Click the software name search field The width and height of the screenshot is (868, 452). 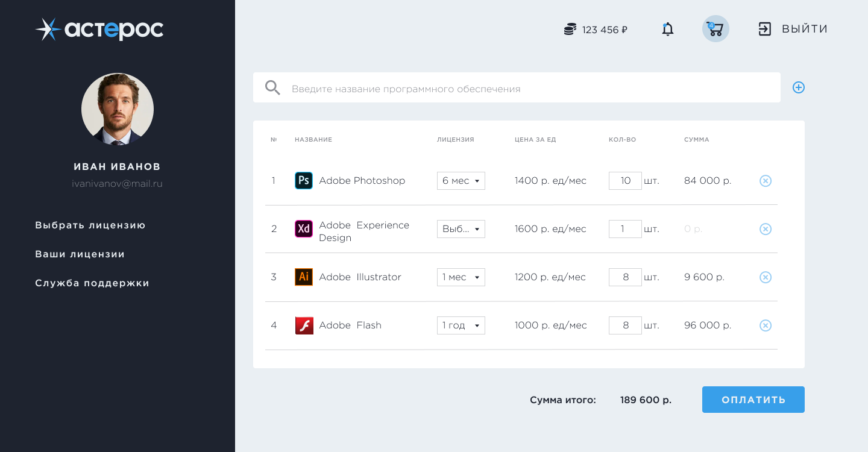(517, 87)
